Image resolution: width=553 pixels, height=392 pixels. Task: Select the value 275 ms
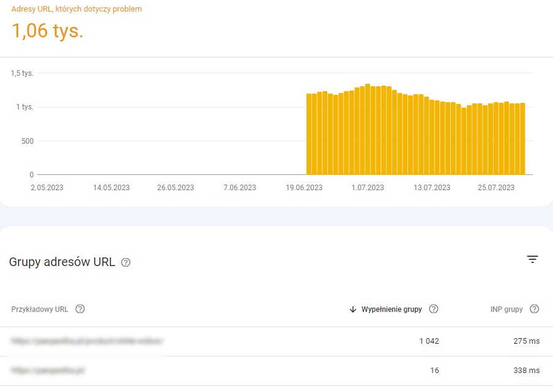[x=526, y=341]
